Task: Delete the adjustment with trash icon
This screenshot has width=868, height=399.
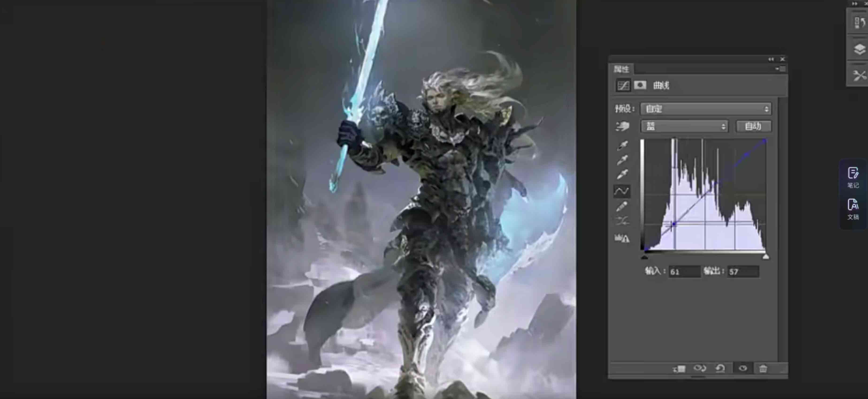Action: (763, 368)
